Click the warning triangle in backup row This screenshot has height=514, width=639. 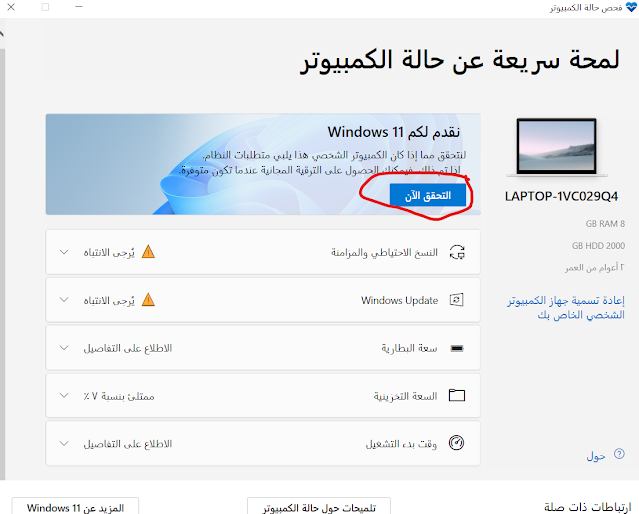coord(148,252)
